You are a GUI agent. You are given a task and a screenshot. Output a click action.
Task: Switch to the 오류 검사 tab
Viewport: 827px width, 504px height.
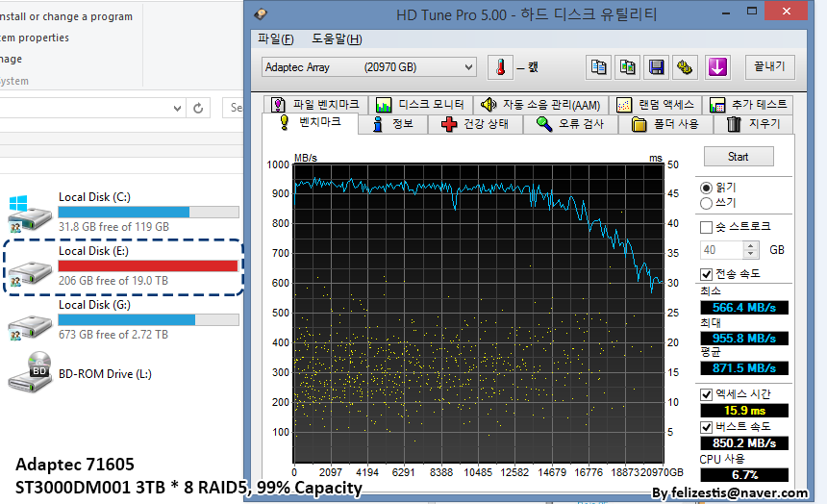(x=570, y=124)
